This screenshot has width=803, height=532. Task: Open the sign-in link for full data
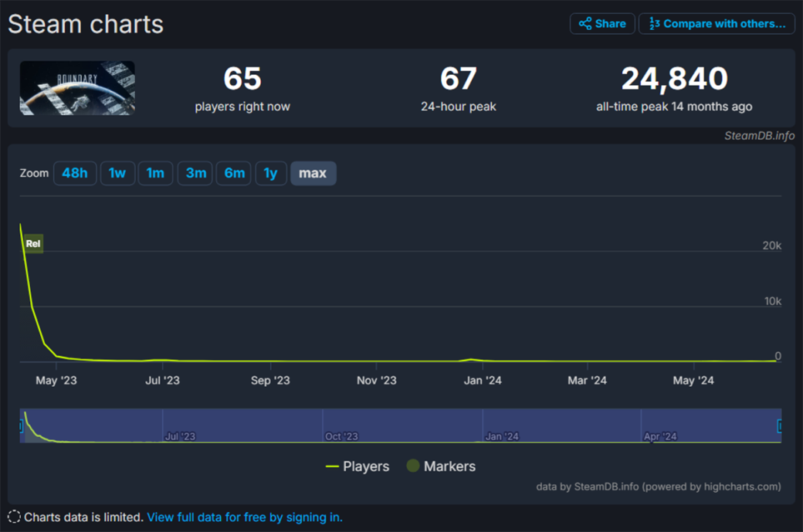pyautogui.click(x=245, y=517)
